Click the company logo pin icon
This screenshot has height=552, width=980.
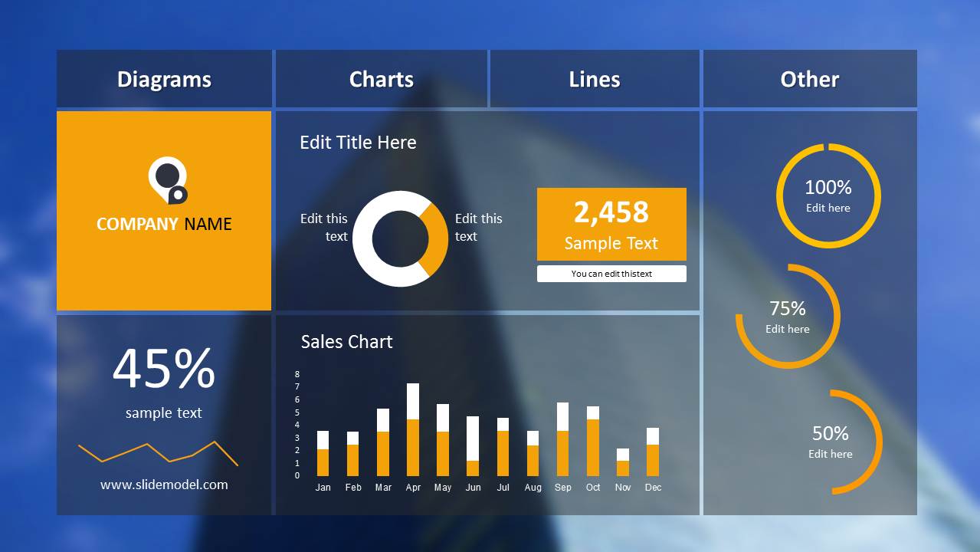pyautogui.click(x=167, y=180)
